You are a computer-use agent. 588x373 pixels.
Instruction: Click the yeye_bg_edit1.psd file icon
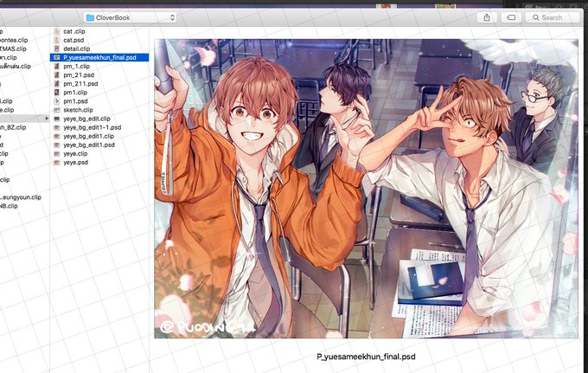click(x=57, y=145)
